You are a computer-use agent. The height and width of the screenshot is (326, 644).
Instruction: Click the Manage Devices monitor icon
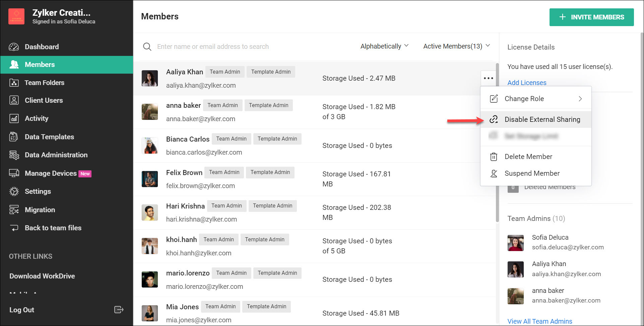[14, 173]
